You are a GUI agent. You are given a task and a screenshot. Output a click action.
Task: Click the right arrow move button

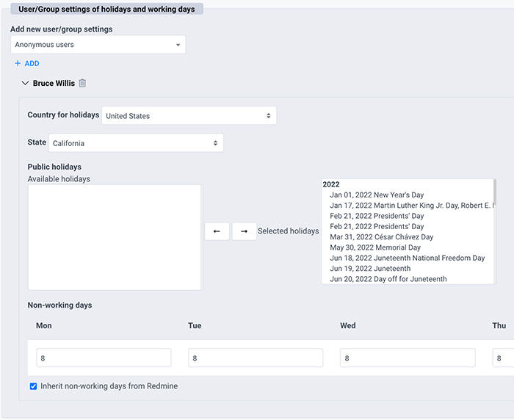point(244,231)
